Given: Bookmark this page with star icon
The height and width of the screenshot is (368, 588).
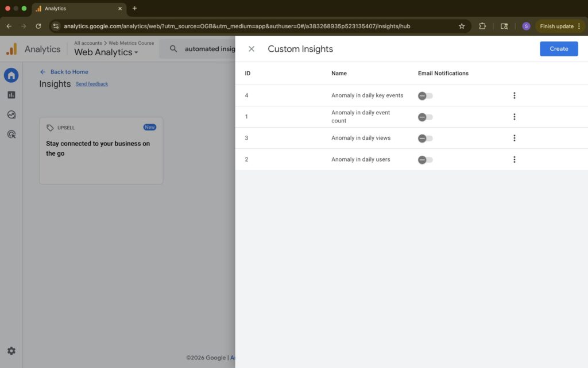Looking at the screenshot, I should [462, 26].
